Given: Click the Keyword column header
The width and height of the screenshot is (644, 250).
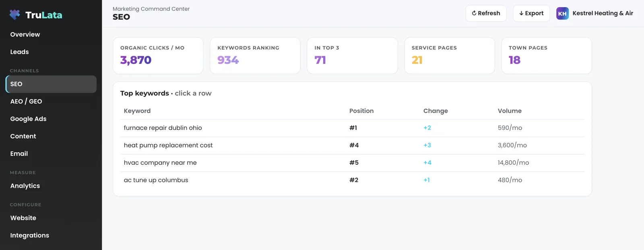Looking at the screenshot, I should [x=137, y=111].
